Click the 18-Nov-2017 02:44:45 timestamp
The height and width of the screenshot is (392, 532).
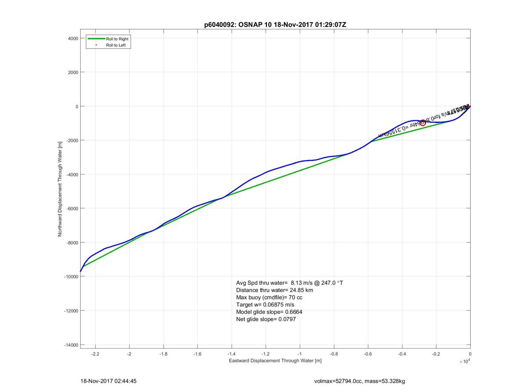(109, 381)
